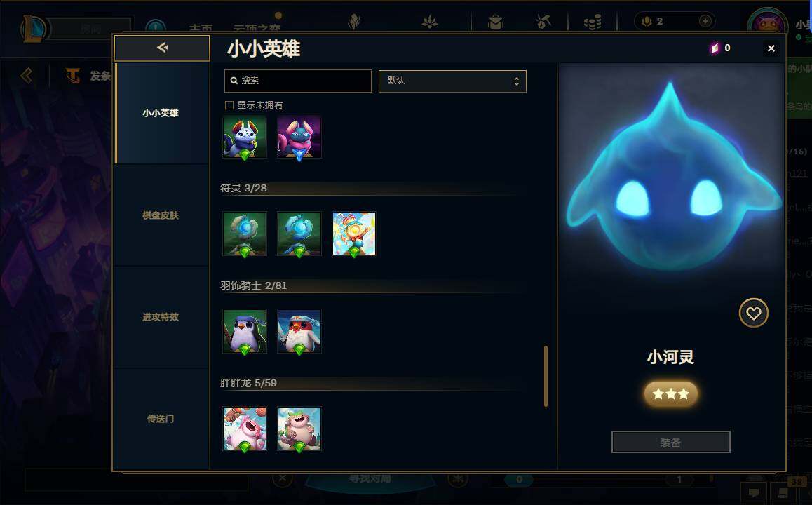812x505 pixels.
Task: Switch to the 进攻特效 tab
Action: pyautogui.click(x=161, y=317)
